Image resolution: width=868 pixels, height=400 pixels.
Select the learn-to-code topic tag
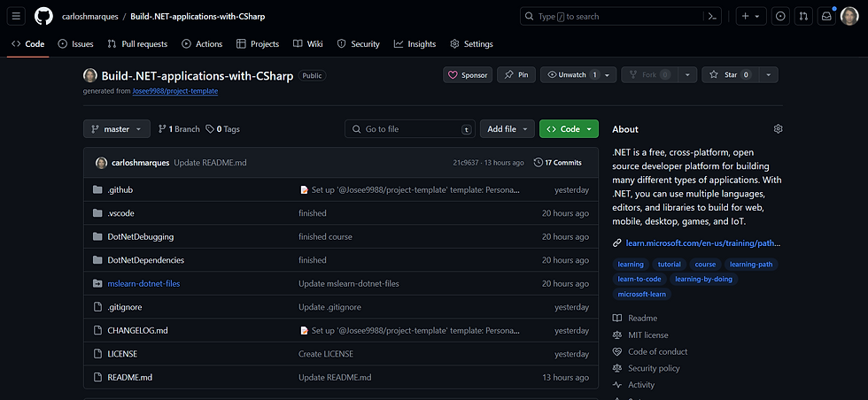click(639, 280)
